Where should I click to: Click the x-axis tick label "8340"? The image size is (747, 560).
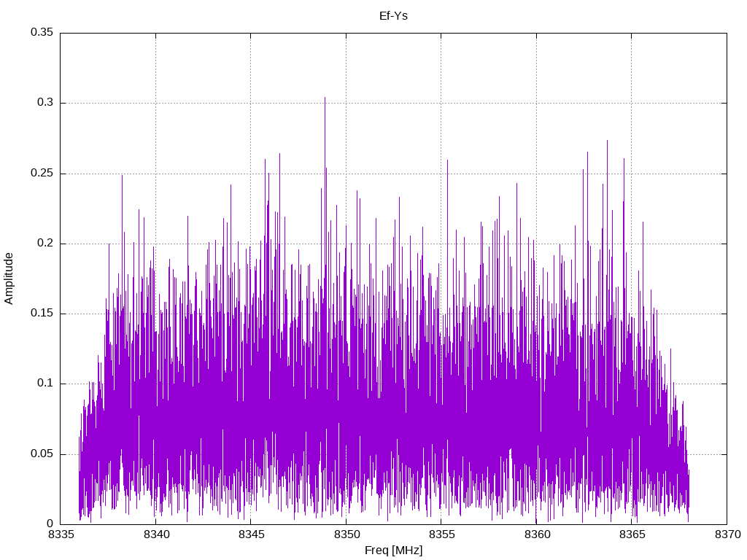pos(156,534)
